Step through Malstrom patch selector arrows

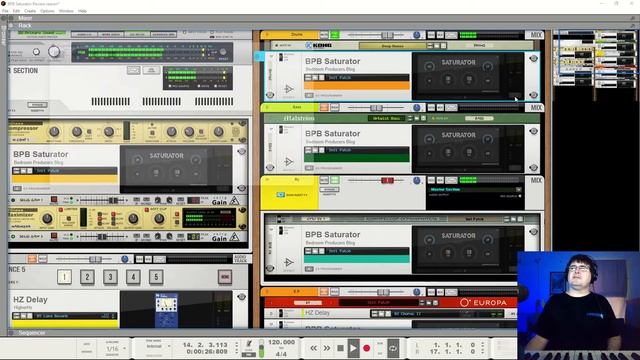tap(410, 118)
